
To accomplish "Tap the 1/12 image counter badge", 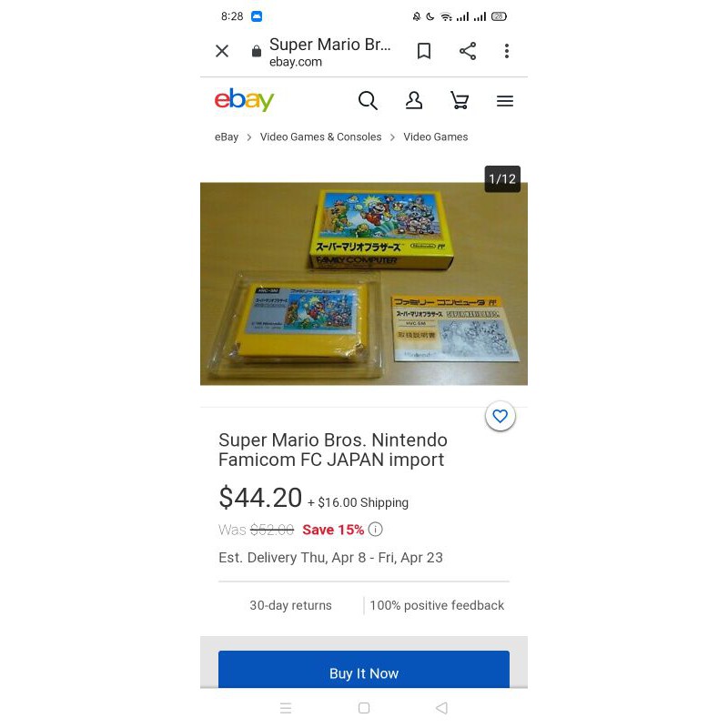I will pyautogui.click(x=502, y=178).
